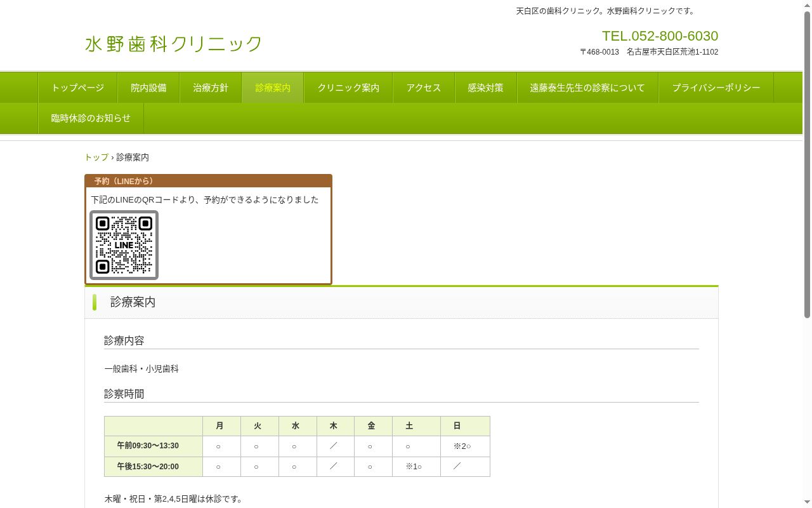Go to the 治療方針 page
Screen dimensions: 812x508
pyautogui.click(x=211, y=88)
